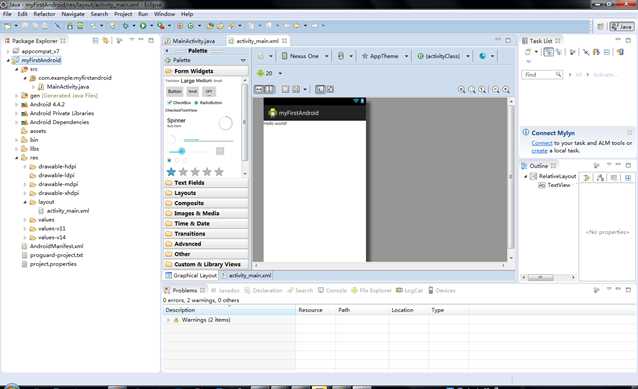This screenshot has height=389, width=638.
Task: Click the first icon in Outline properties toolbar
Action: [587, 178]
